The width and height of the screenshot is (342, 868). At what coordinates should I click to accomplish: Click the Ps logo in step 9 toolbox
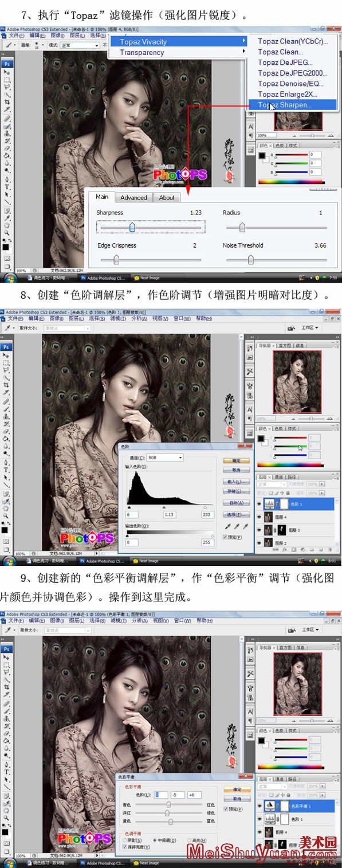[6, 648]
